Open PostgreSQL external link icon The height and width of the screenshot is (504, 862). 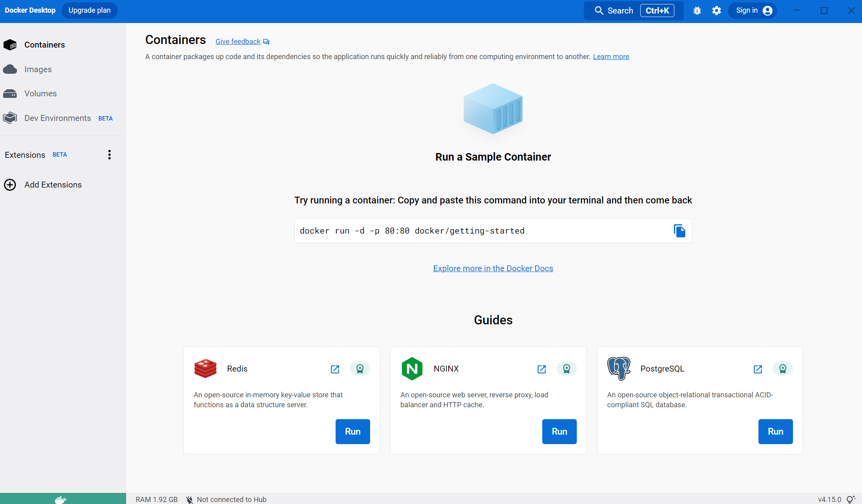click(758, 369)
